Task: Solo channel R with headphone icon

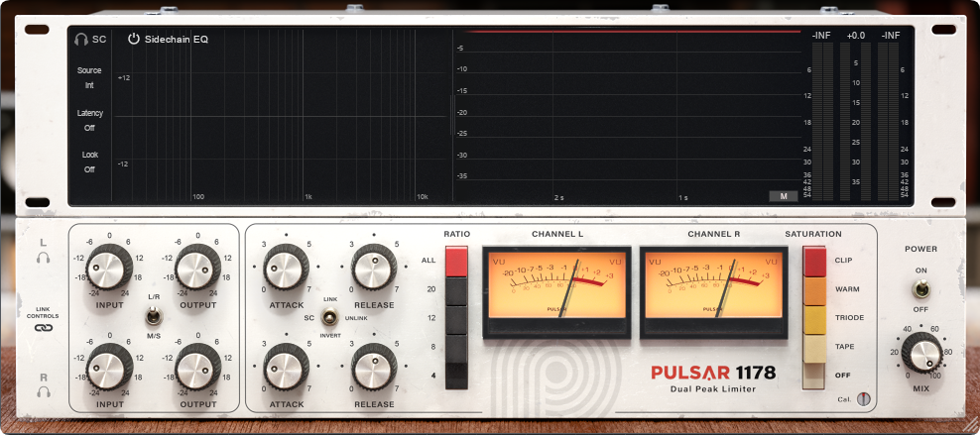Action: 43,392
